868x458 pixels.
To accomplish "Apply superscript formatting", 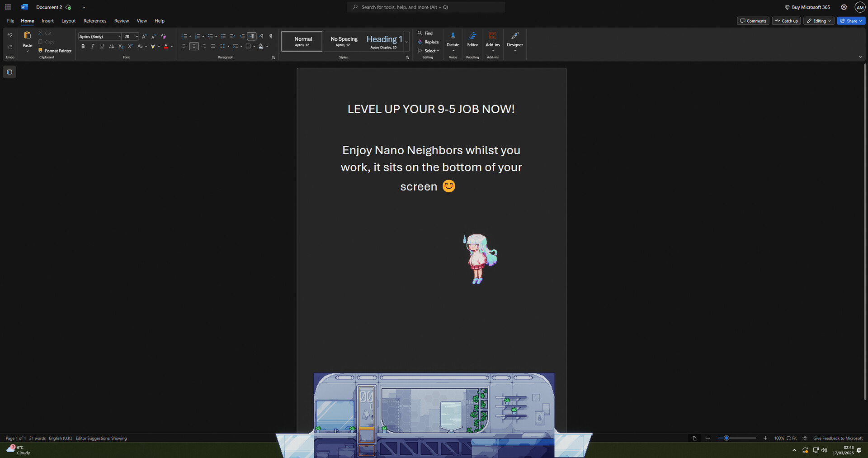I will (130, 46).
